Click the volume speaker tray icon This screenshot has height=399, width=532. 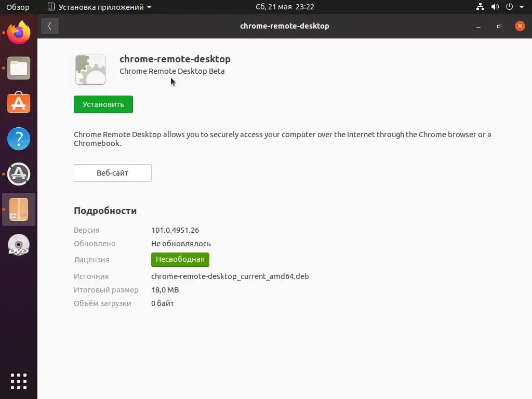(495, 7)
